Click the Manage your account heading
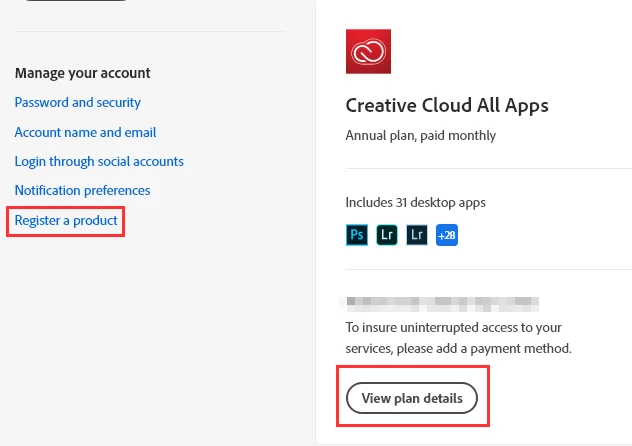The width and height of the screenshot is (632, 446). click(x=82, y=73)
